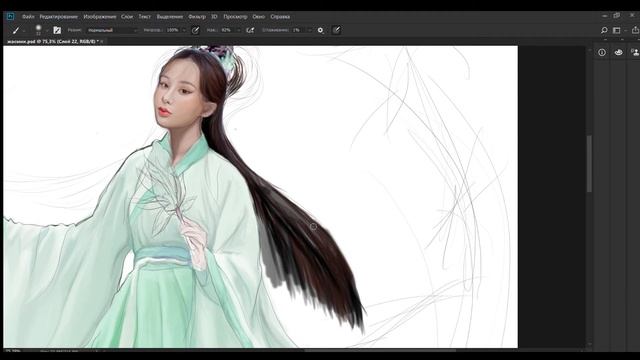This screenshot has height=360, width=640.
Task: Toggle the airbrush build-up icon
Action: click(250, 30)
